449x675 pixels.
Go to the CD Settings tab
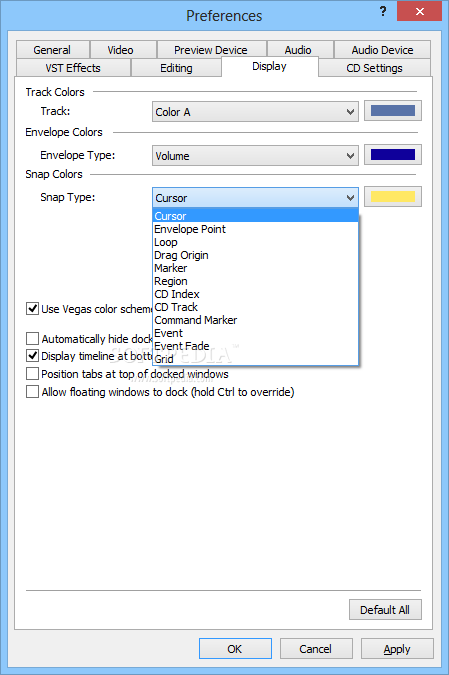click(x=375, y=68)
